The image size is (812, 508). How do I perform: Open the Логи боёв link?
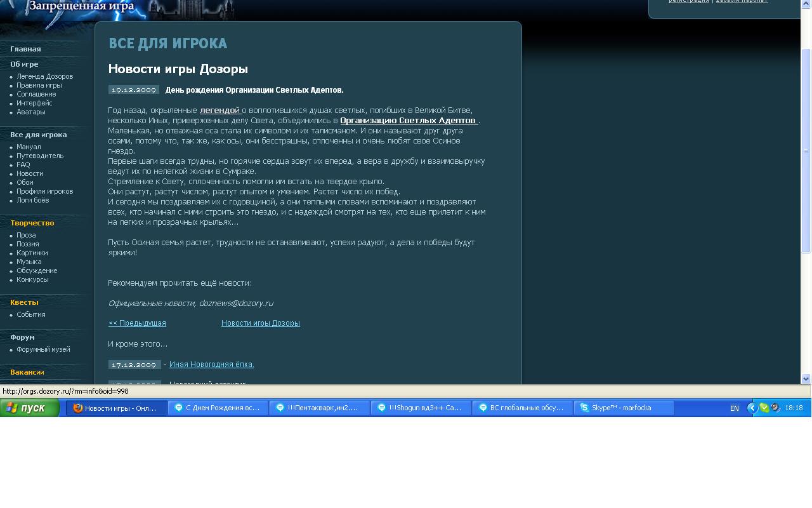pyautogui.click(x=33, y=200)
